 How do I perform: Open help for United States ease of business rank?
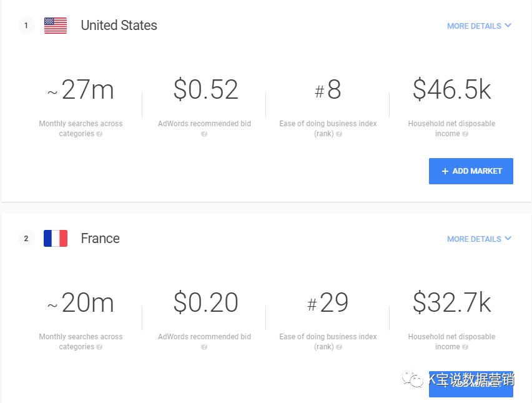[x=339, y=134]
